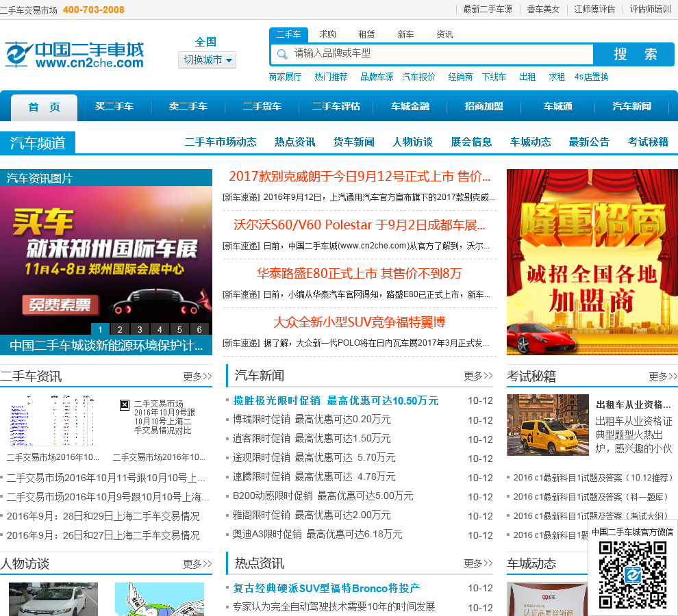The height and width of the screenshot is (616, 678).
Task: Click broken image icon in 二手车资讯
Action: pyautogui.click(x=125, y=405)
